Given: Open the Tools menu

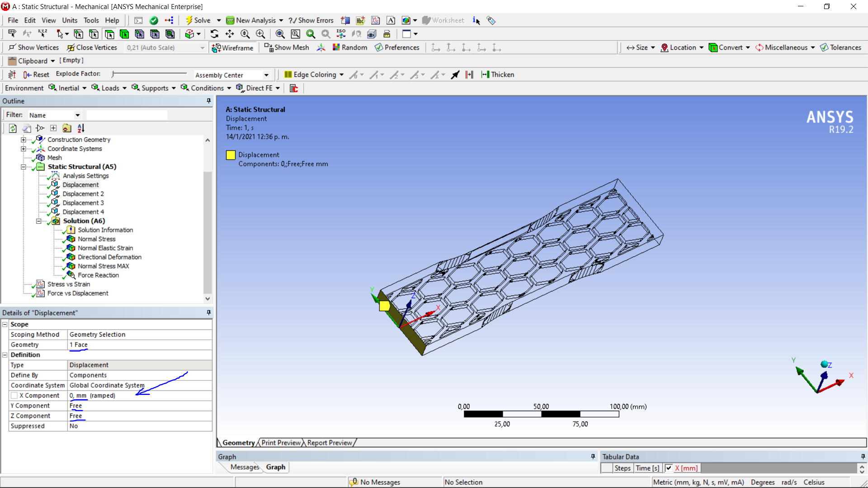Looking at the screenshot, I should point(91,20).
